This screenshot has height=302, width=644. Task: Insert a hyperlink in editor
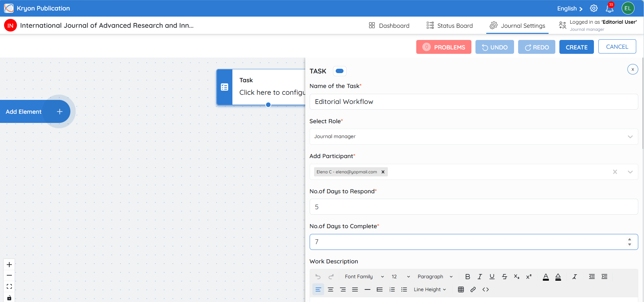point(473,289)
